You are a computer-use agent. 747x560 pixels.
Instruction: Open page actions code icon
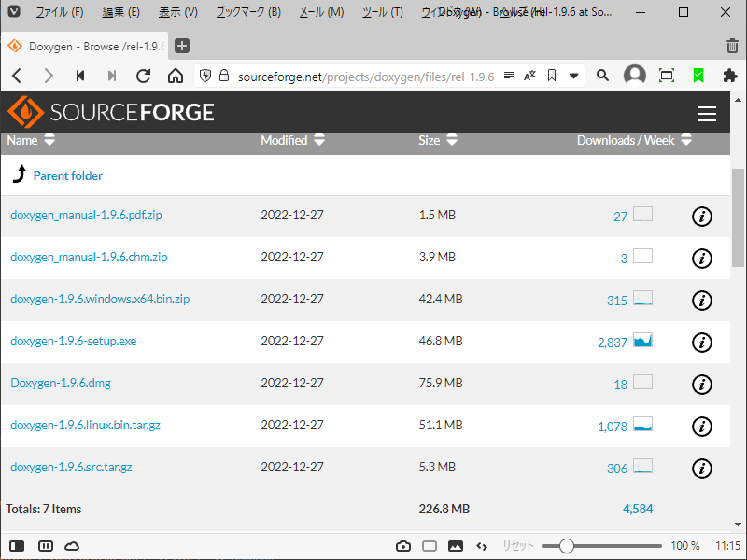pyautogui.click(x=482, y=546)
